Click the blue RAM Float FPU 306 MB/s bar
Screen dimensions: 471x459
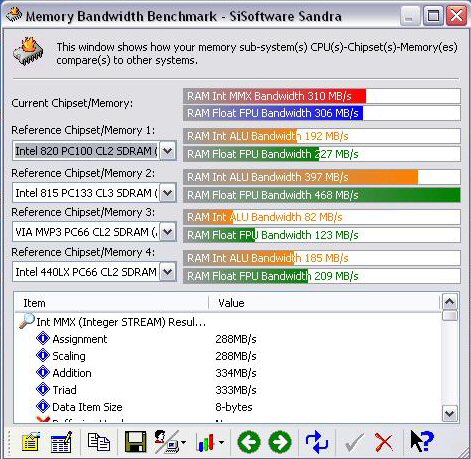point(273,113)
